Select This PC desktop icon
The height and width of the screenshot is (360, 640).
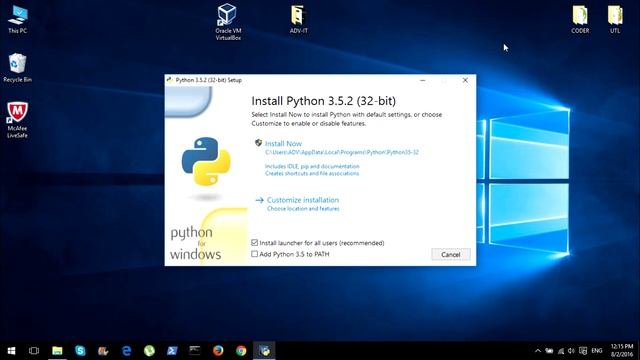coord(18,19)
